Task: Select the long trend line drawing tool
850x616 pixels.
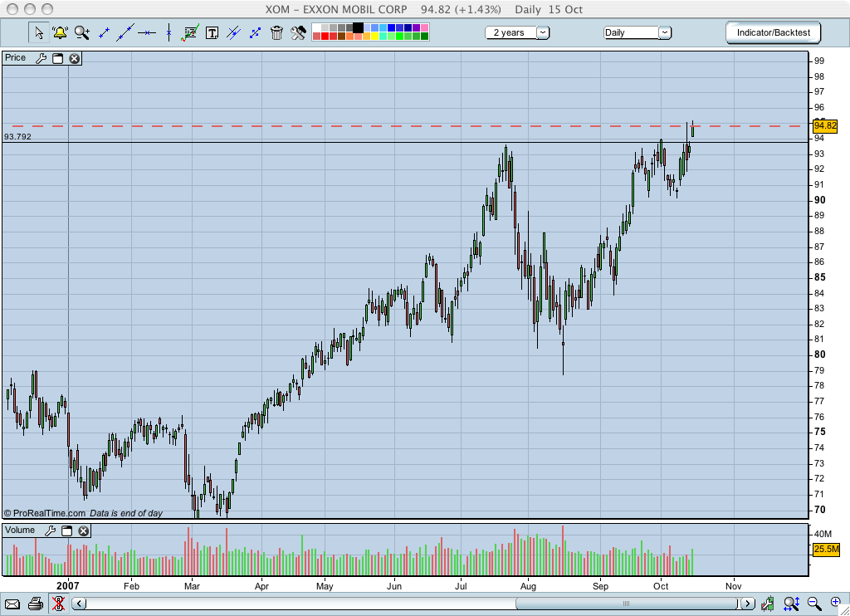Action: 125,32
